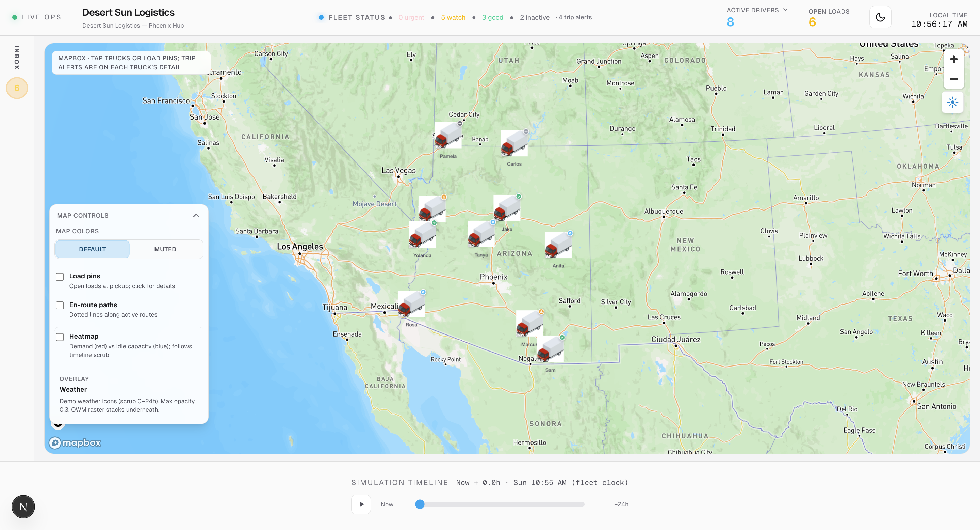Open Anita's truck details
Viewport: 980px width, 530px height.
tap(558, 245)
